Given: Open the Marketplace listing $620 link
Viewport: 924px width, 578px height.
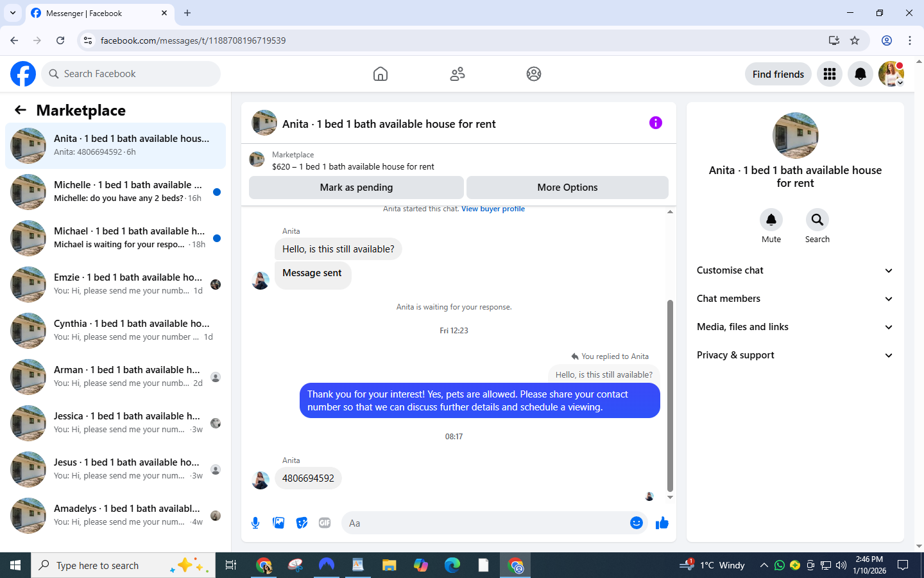Looking at the screenshot, I should (x=353, y=166).
